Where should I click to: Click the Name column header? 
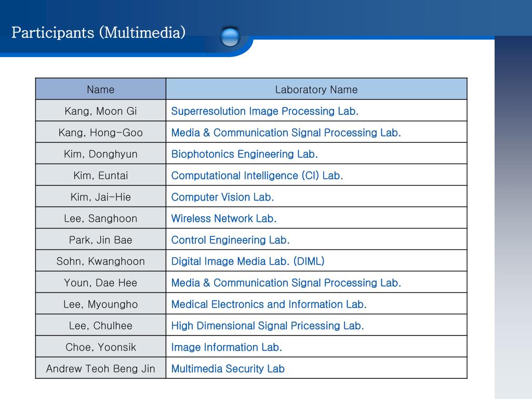coord(101,89)
